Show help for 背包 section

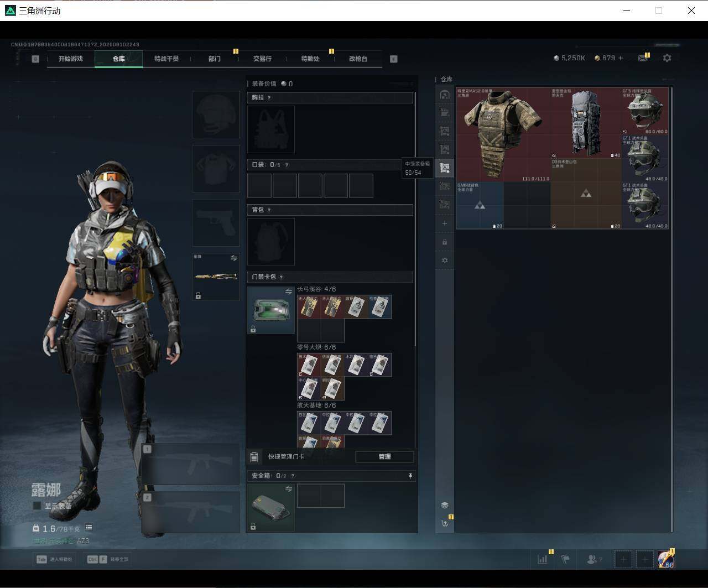point(269,210)
